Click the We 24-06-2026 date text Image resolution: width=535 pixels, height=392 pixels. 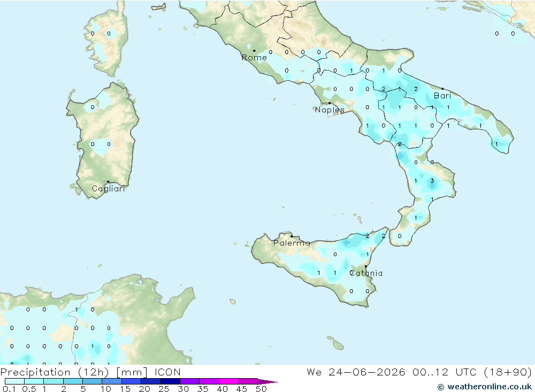pyautogui.click(x=356, y=372)
